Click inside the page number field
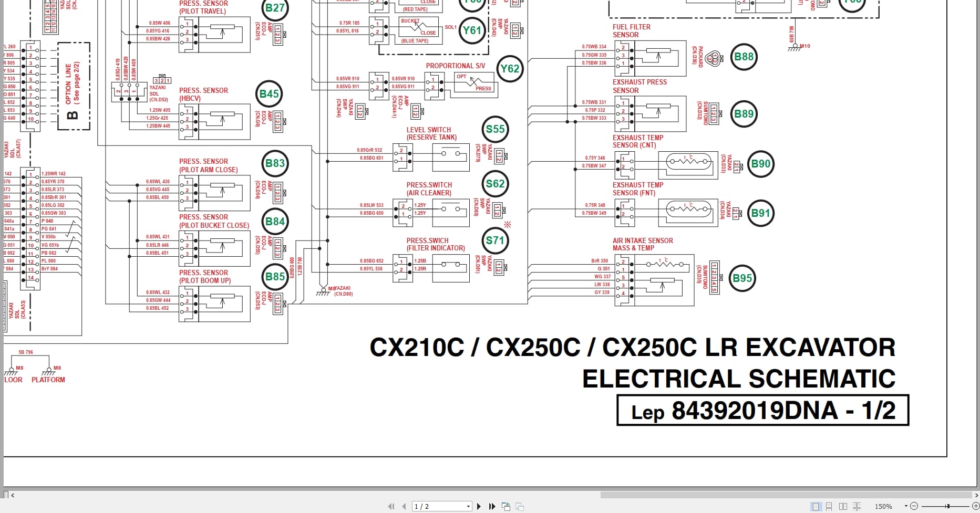The image size is (980, 513). coord(431,506)
